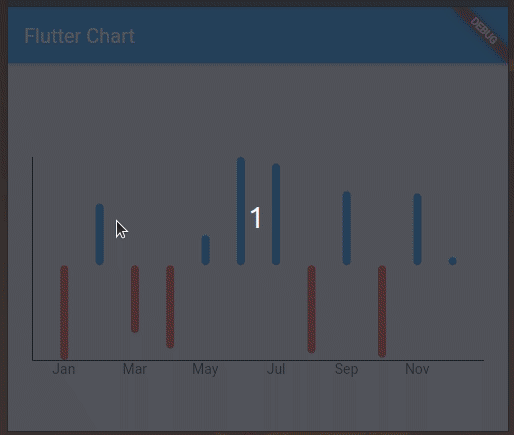Select the small blue dot after Nov
This screenshot has width=514, height=435.
452,261
